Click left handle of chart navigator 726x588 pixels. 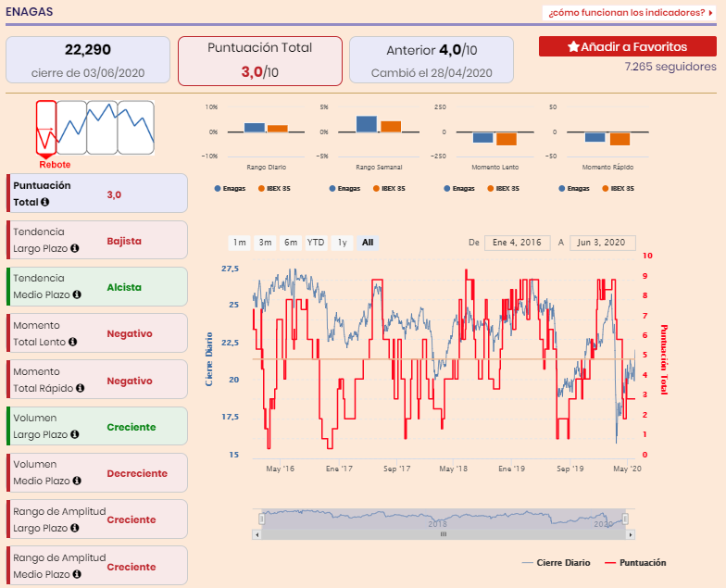pos(261,519)
